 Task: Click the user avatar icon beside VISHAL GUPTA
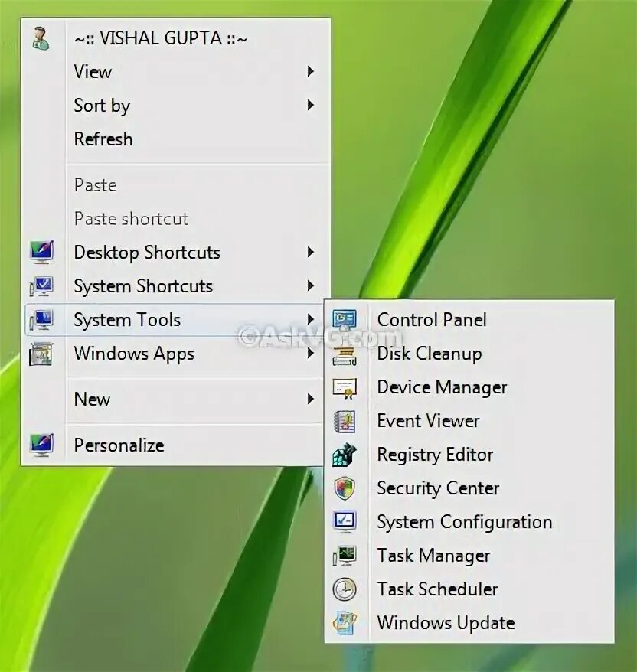[x=41, y=38]
